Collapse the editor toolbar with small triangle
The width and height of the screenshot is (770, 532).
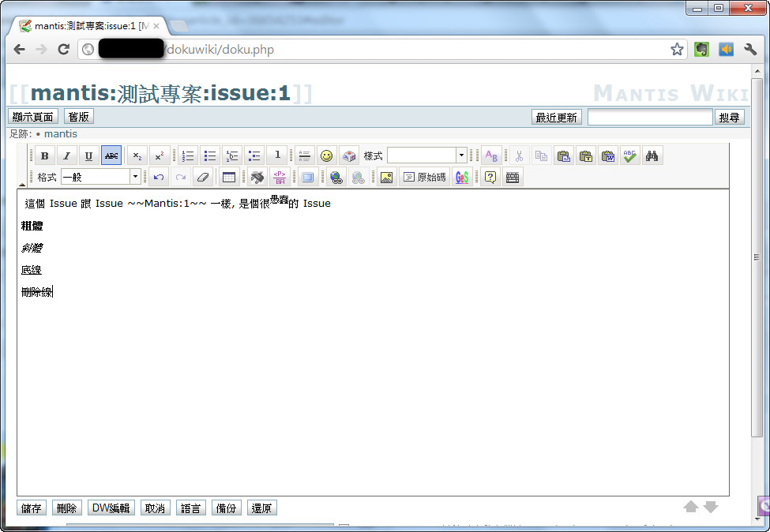pos(22,185)
